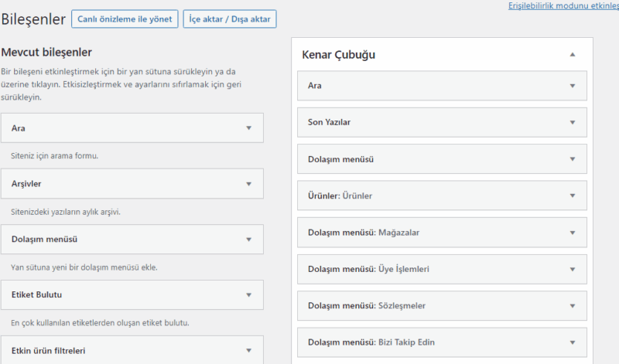
Task: Expand available Dolaşım menüsü widget arrow
Action: [248, 240]
